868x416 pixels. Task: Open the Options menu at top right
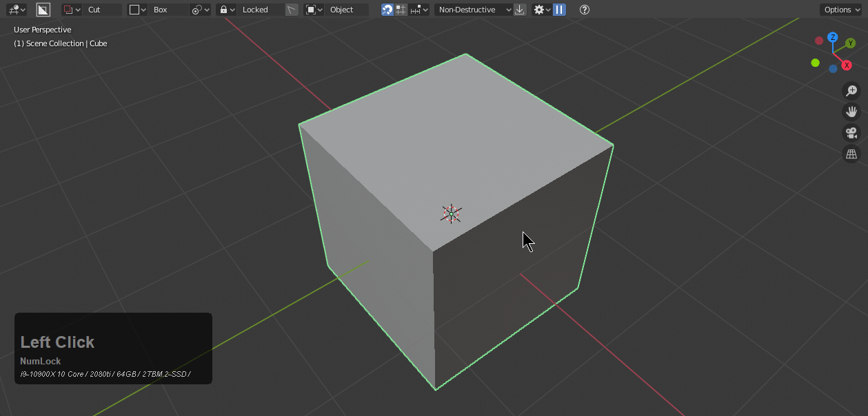[840, 10]
